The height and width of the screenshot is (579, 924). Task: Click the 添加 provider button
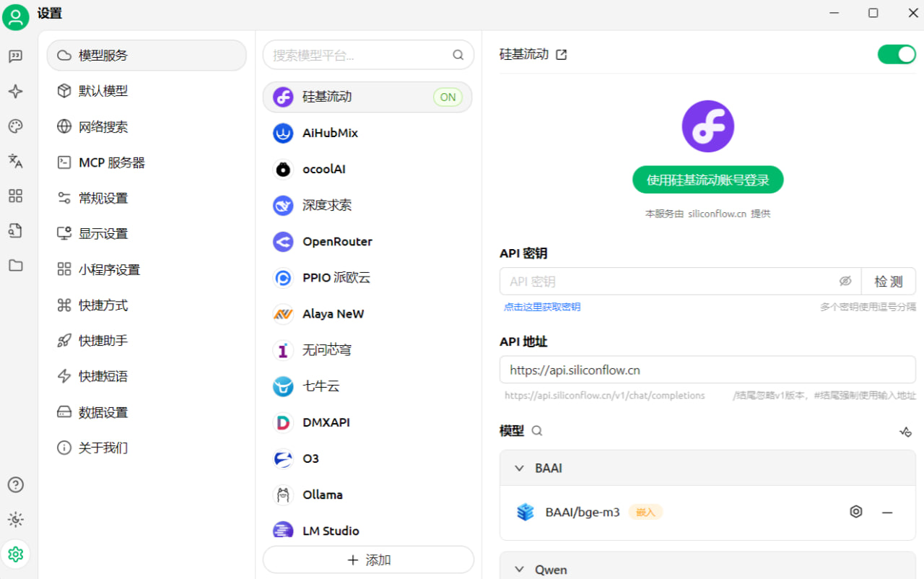[x=368, y=560]
